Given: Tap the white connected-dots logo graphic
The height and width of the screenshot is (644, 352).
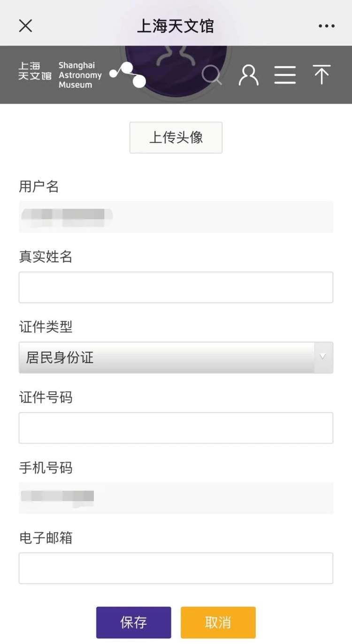Looking at the screenshot, I should click(128, 75).
